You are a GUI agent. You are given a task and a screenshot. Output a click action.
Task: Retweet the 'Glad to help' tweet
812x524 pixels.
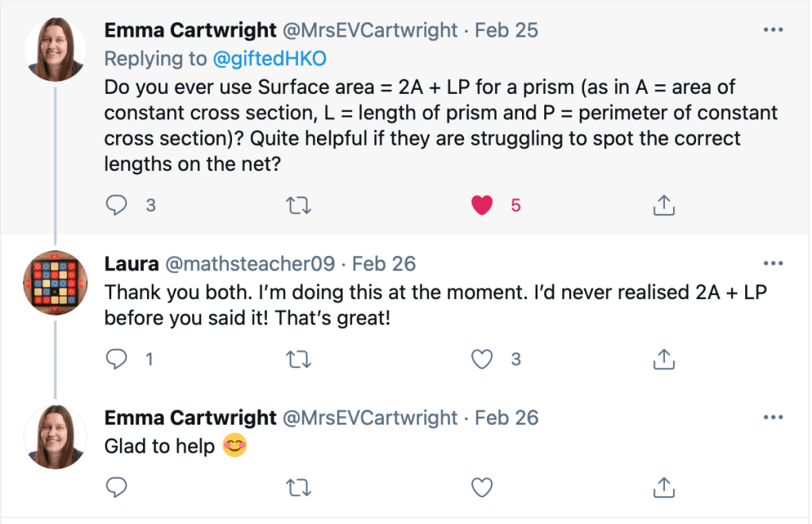(298, 485)
